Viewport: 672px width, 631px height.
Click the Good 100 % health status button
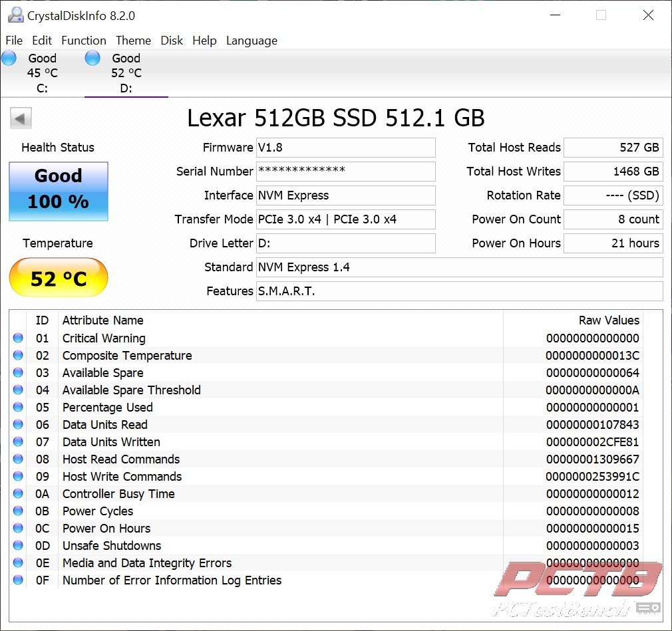pos(59,191)
